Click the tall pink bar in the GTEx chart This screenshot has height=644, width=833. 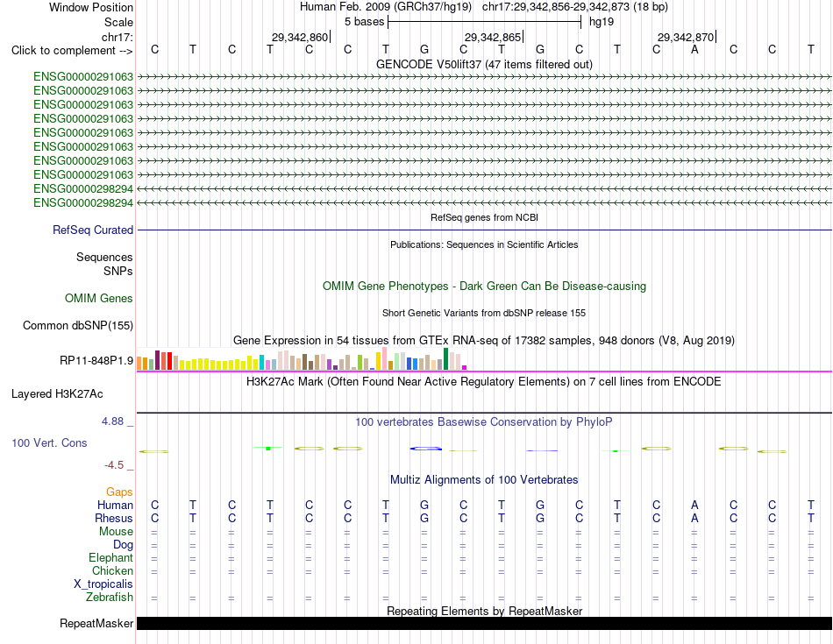[385, 358]
